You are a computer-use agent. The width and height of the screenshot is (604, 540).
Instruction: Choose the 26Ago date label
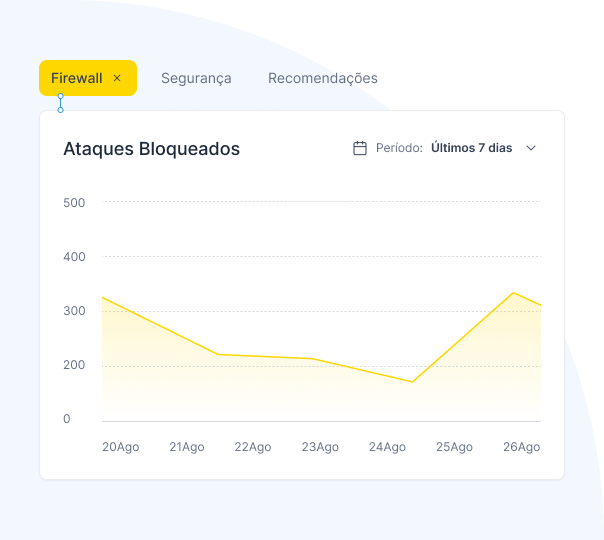click(521, 447)
